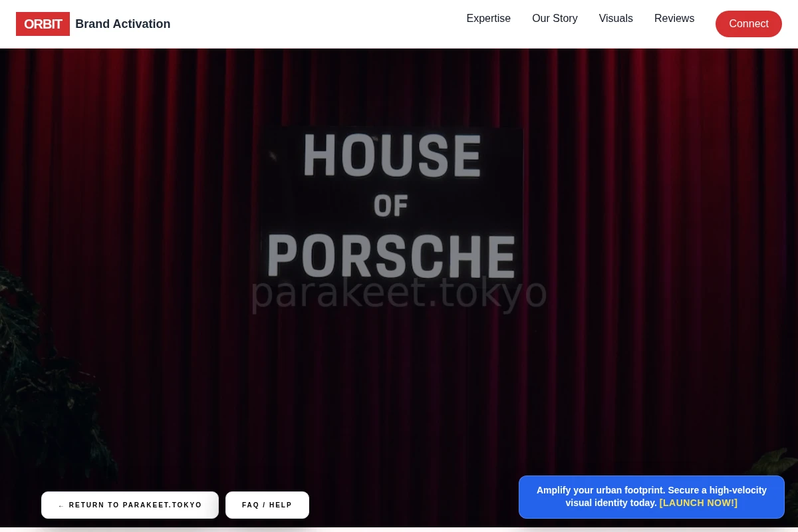Click the red Connect button
Screen dimensions: 798x532
pyautogui.click(x=749, y=24)
